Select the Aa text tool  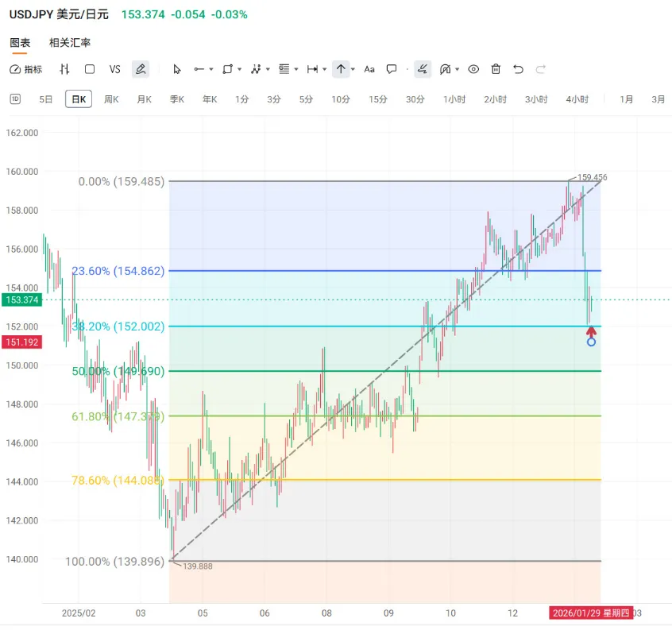pyautogui.click(x=369, y=69)
